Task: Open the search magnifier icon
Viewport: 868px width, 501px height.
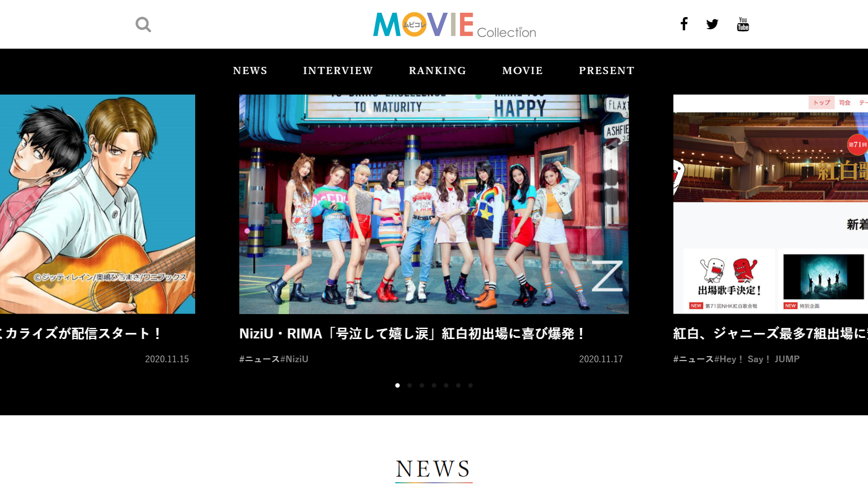Action: coord(143,24)
